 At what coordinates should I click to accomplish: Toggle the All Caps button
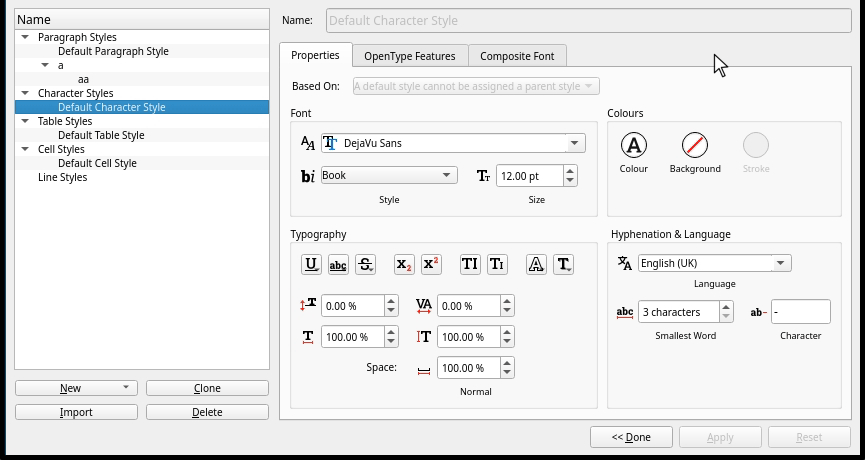click(470, 264)
